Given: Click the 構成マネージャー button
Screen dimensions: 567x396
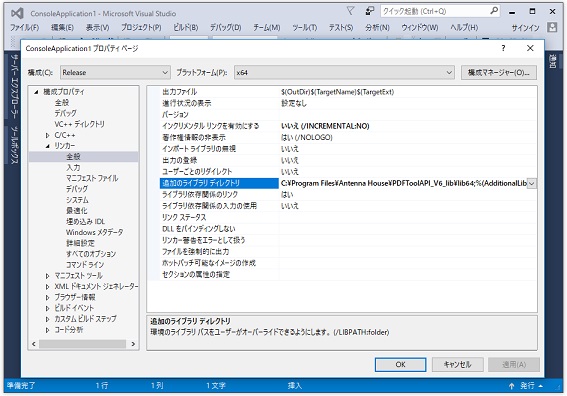Looking at the screenshot, I should pos(499,73).
